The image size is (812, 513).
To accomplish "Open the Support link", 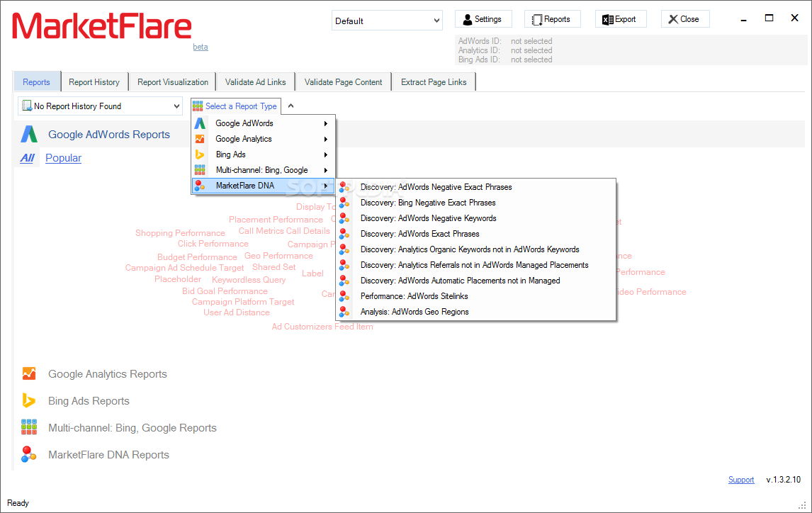I will (741, 480).
